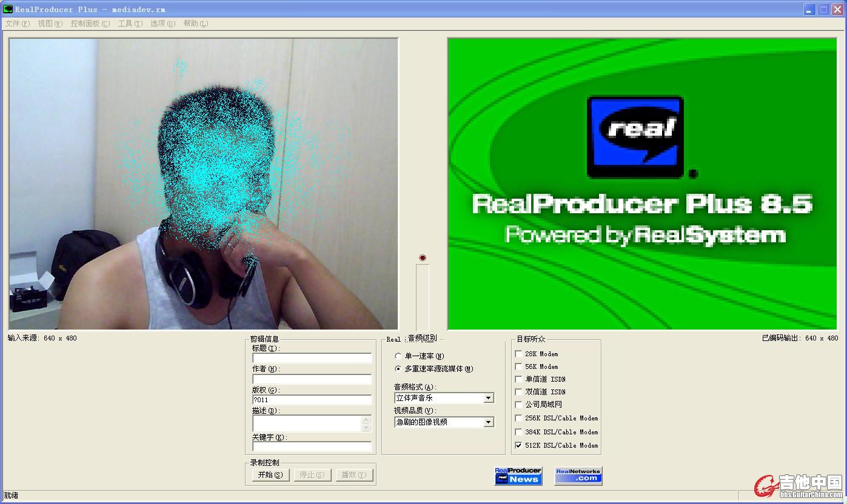Click the 描述 scrollbar down arrow
This screenshot has height=504, width=847.
[366, 428]
